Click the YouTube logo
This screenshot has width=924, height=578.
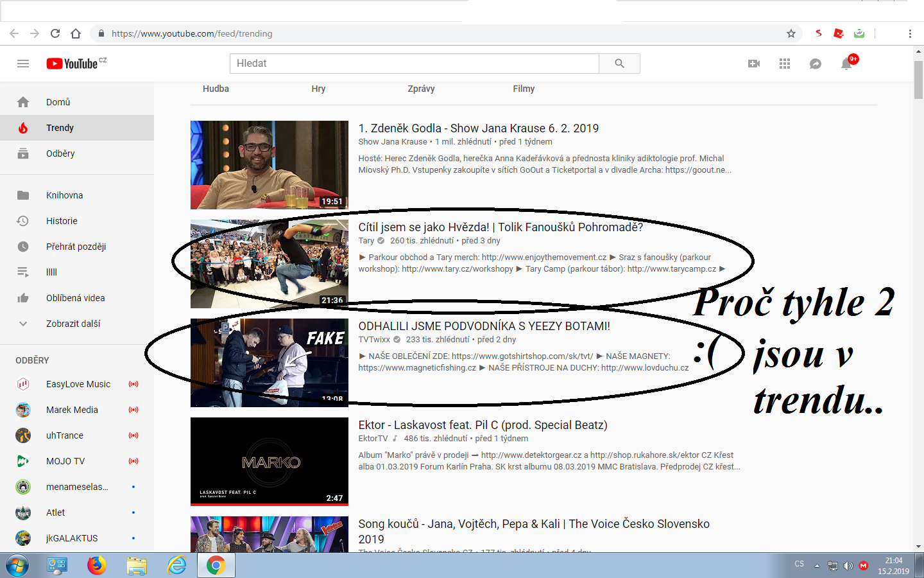(x=73, y=64)
